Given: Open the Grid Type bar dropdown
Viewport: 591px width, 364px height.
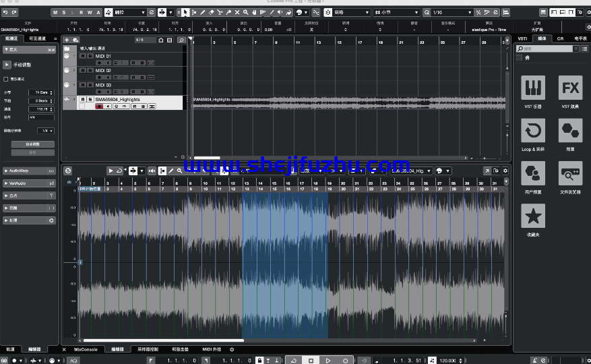Looking at the screenshot, I should pos(396,12).
